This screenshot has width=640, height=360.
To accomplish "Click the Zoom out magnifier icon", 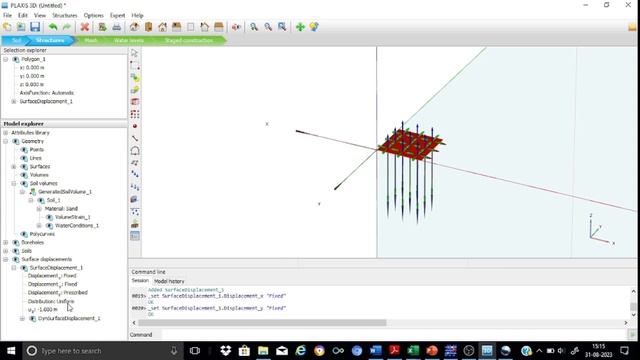I will (x=268, y=27).
